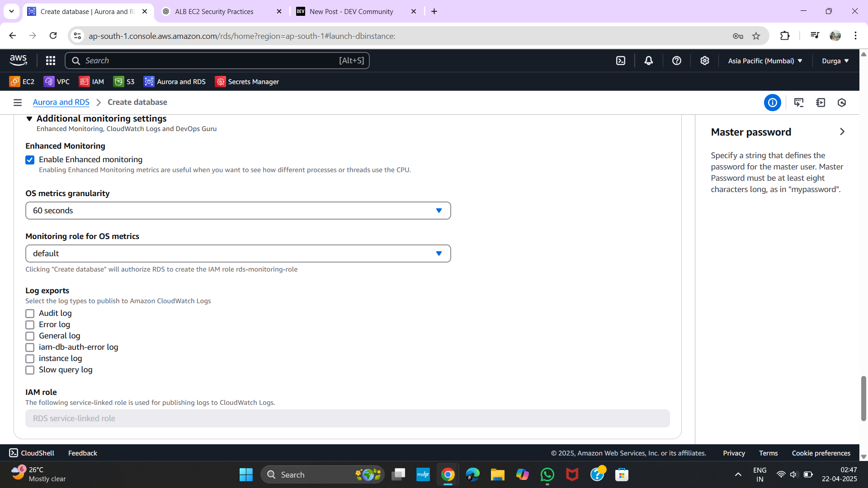Collapse the Master password help panel

pos(842,131)
